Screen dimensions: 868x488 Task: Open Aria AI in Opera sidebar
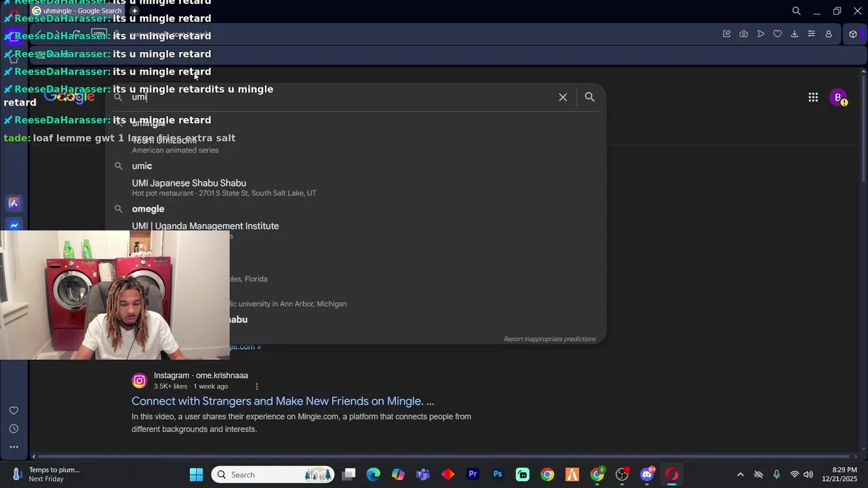pos(14,203)
